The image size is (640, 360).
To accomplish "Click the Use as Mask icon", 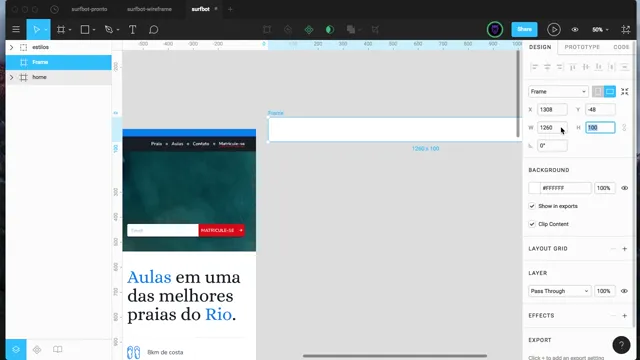I will 330,29.
